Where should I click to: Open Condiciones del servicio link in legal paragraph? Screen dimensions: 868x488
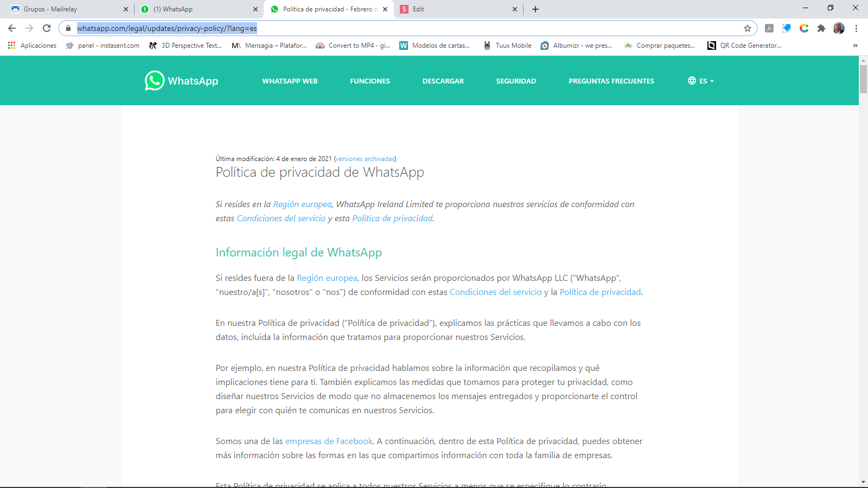click(496, 292)
